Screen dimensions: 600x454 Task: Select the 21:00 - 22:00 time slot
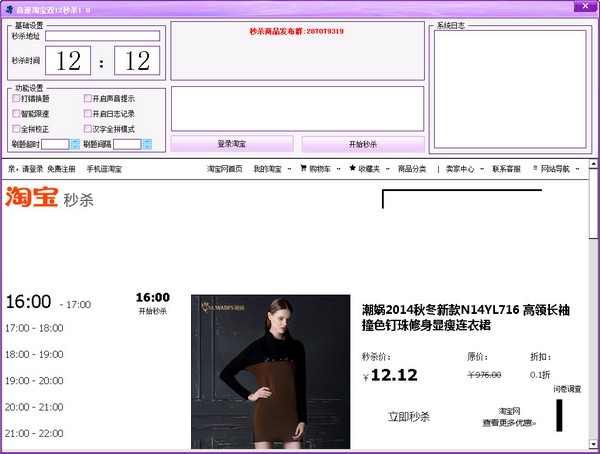pos(34,433)
